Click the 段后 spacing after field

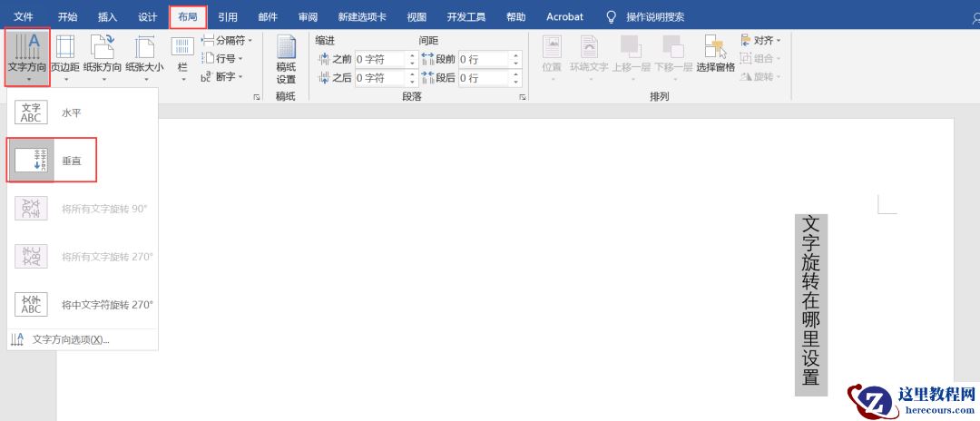pyautogui.click(x=485, y=78)
